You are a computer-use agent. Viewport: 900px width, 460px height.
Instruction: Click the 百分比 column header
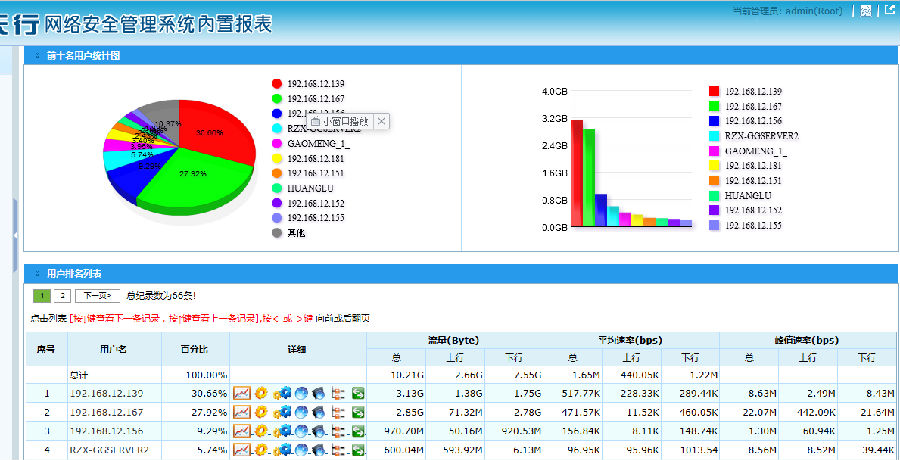coord(195,350)
